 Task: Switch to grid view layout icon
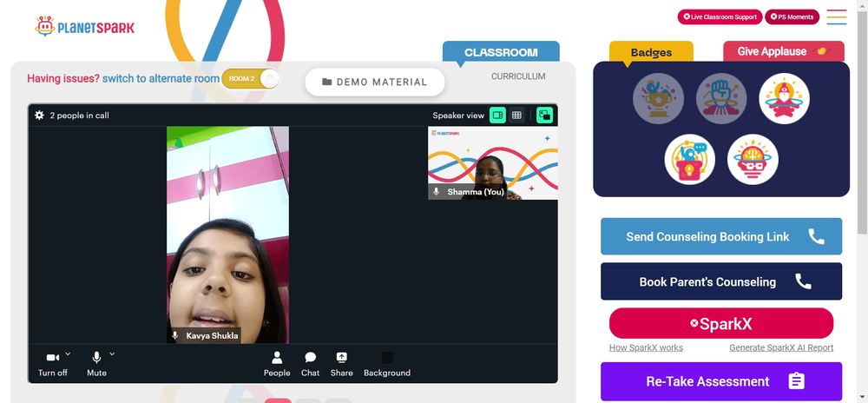pyautogui.click(x=516, y=116)
